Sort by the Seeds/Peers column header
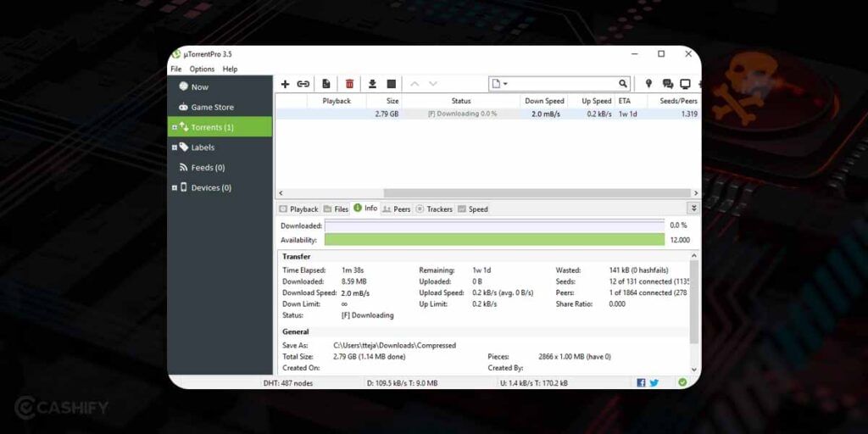Viewport: 868px width, 434px height. coord(674,101)
